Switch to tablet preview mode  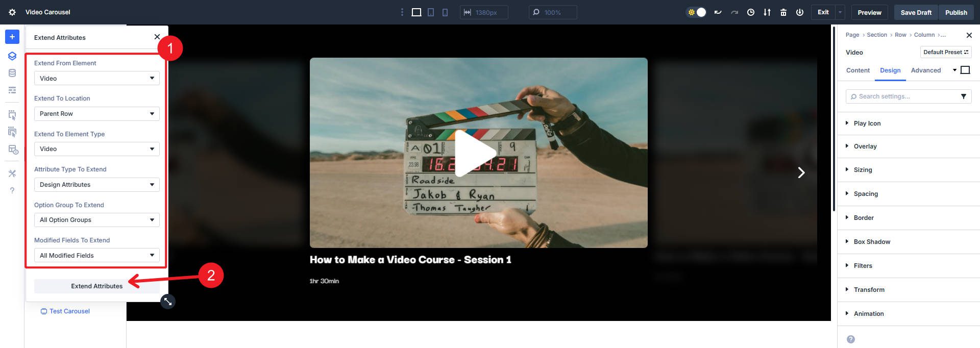(x=431, y=12)
